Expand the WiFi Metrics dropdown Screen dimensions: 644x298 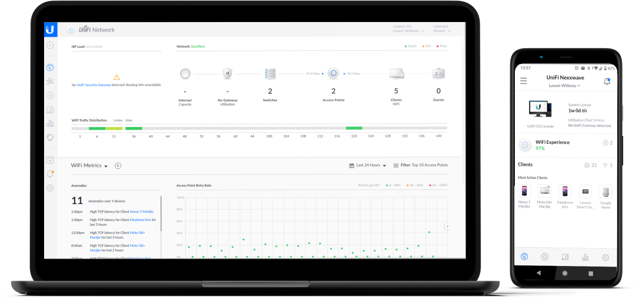click(89, 166)
